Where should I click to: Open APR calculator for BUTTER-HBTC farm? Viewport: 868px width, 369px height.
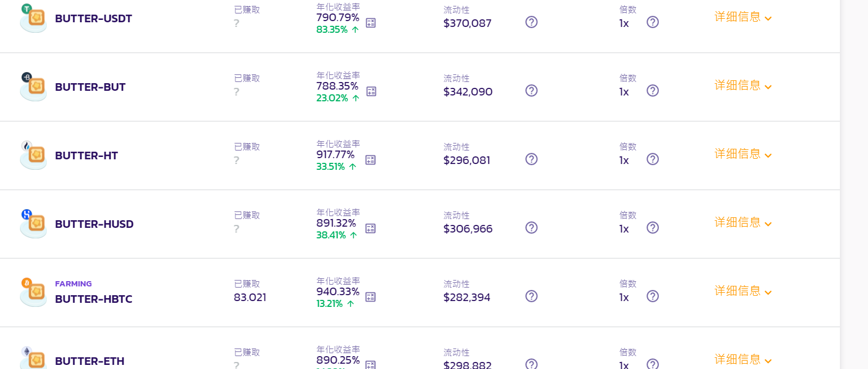coord(371,297)
